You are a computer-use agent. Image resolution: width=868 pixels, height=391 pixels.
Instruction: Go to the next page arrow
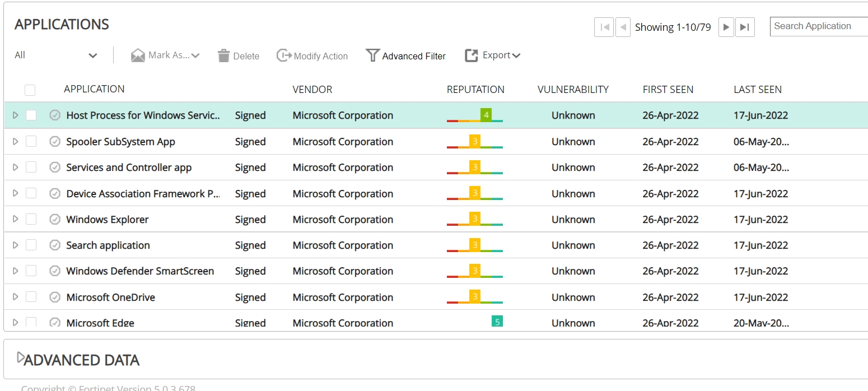pyautogui.click(x=726, y=27)
